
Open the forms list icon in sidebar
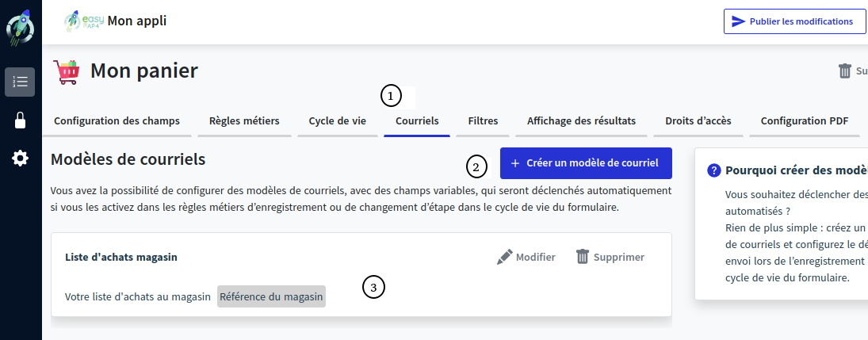click(20, 82)
